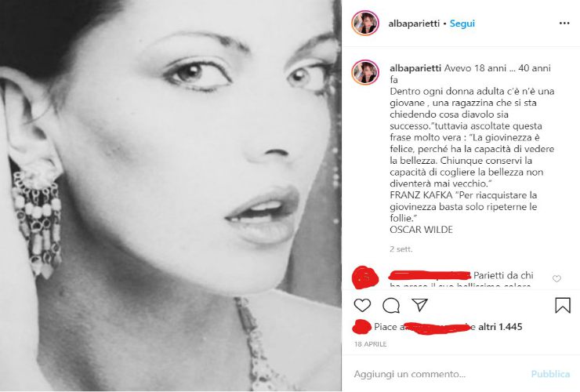
Task: Like the comment with small heart icon
Action: tap(556, 279)
